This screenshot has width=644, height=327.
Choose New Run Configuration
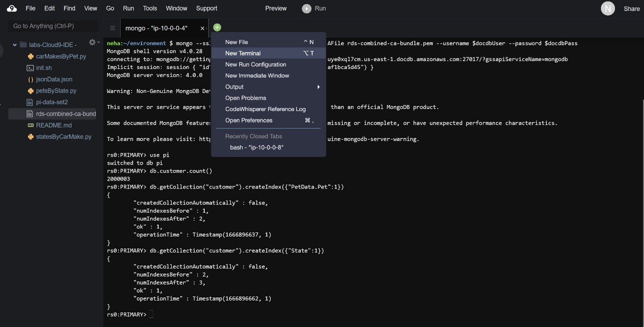269,64
